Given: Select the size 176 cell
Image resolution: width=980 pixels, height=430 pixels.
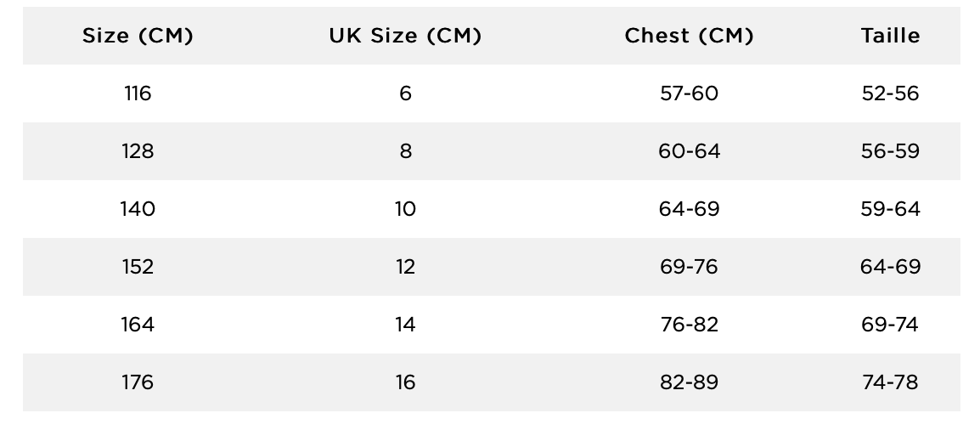Looking at the screenshot, I should coord(138,382).
